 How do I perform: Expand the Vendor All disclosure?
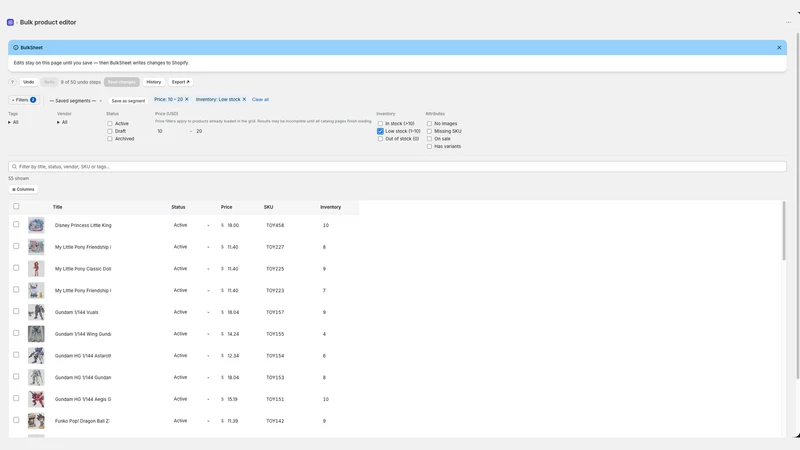pos(62,122)
